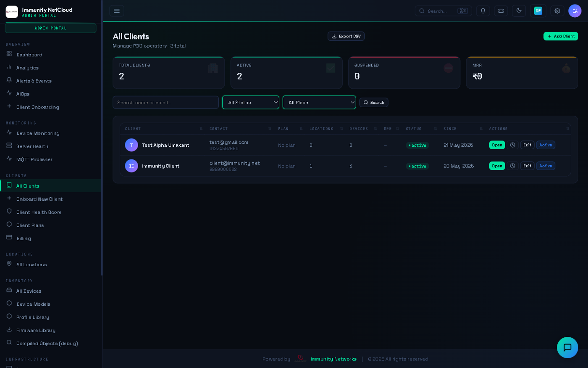
Task: Open the IA user avatar menu
Action: click(575, 11)
